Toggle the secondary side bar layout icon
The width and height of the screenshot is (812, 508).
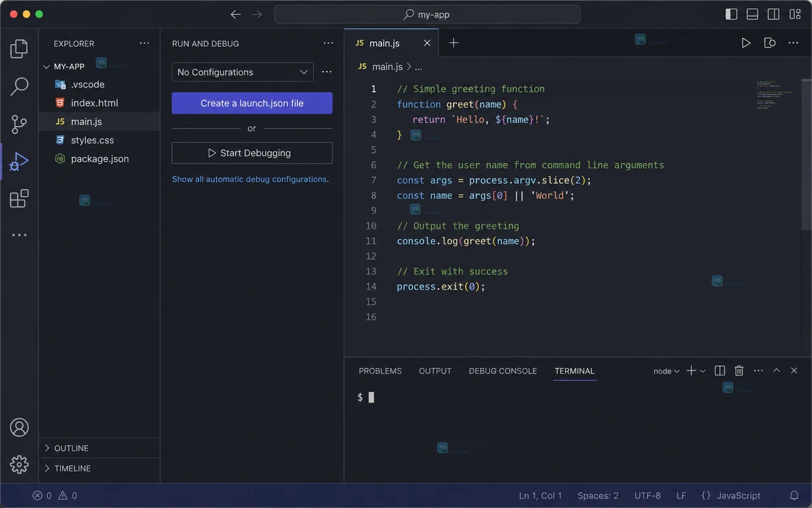click(x=773, y=14)
